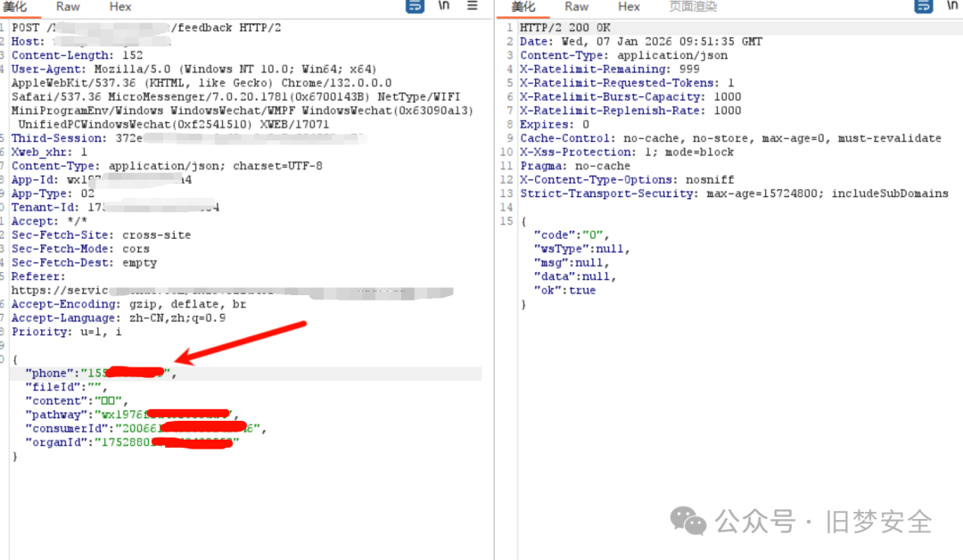Click the Cache-Control response header
Screen dimensions: 963x560
[x=731, y=138]
